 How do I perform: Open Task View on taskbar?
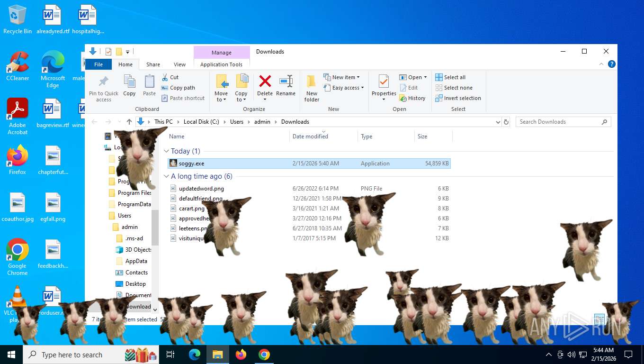pyautogui.click(x=170, y=355)
